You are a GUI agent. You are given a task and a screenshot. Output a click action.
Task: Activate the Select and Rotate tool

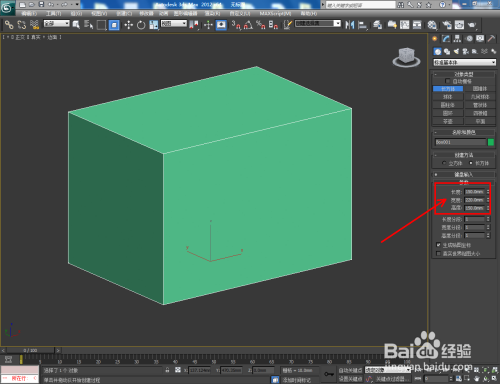click(x=141, y=25)
